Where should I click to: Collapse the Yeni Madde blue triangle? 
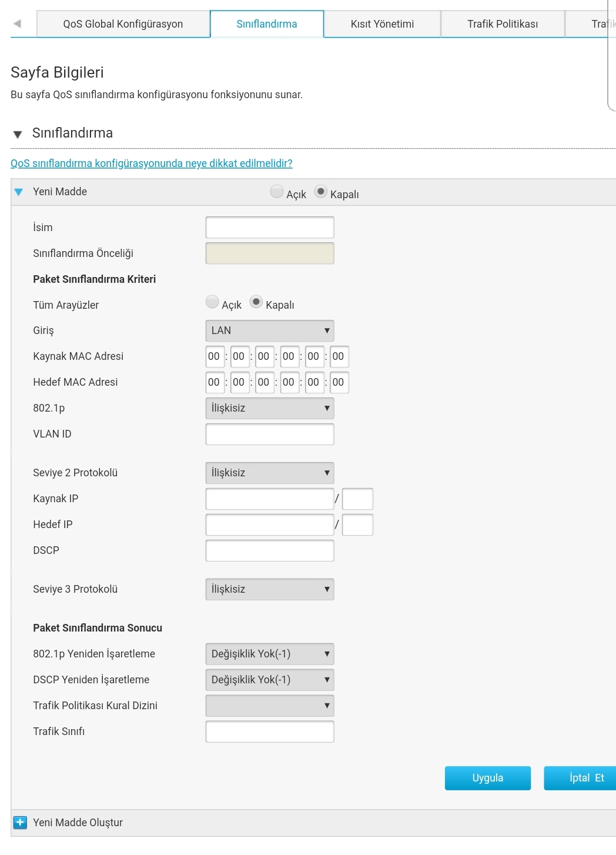point(19,192)
